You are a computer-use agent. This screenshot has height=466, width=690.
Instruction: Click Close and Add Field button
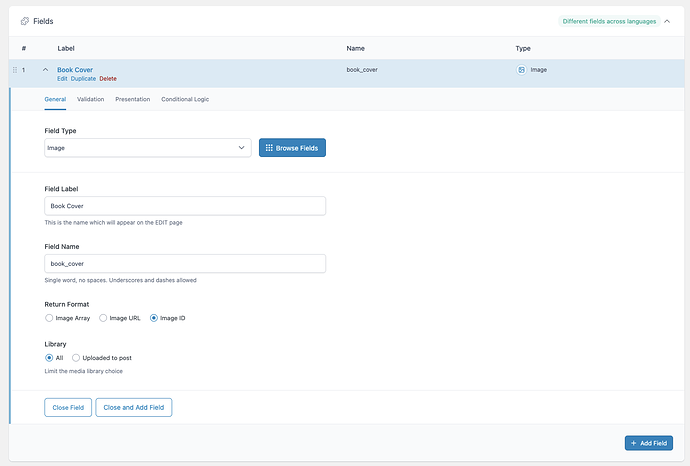(x=134, y=407)
